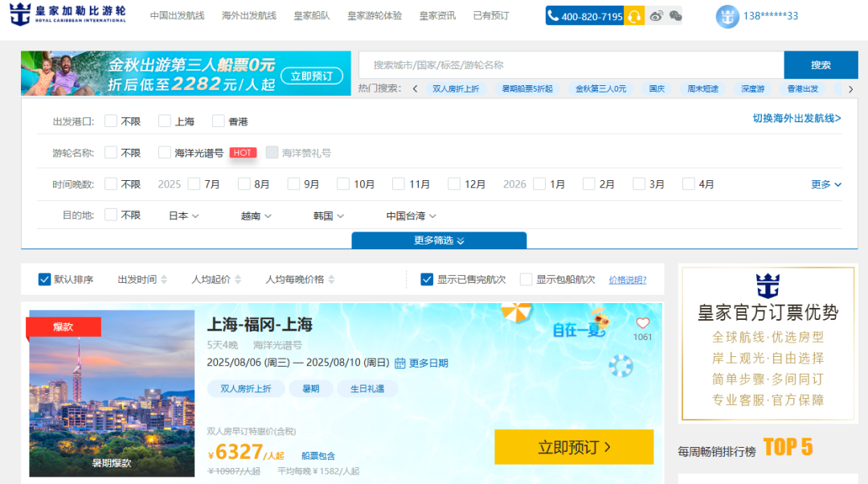Click the 搜索 button
Viewport: 868px width, 484px height.
(821, 65)
